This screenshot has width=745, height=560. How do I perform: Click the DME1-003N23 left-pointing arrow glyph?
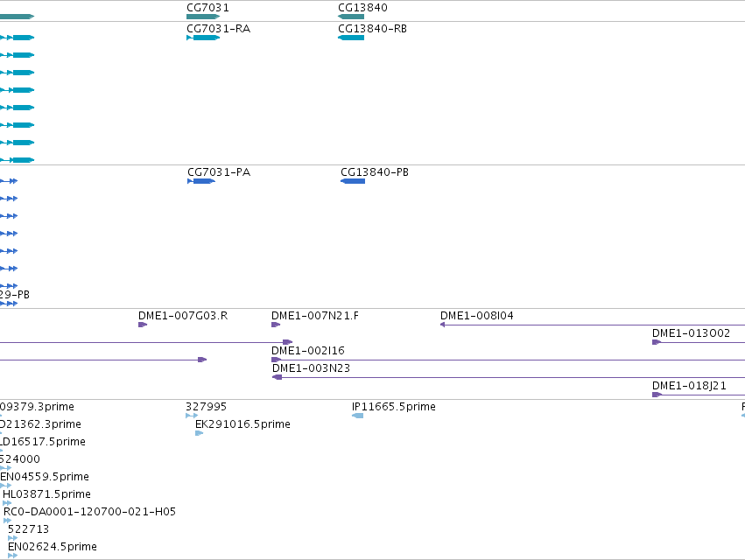pyautogui.click(x=277, y=377)
